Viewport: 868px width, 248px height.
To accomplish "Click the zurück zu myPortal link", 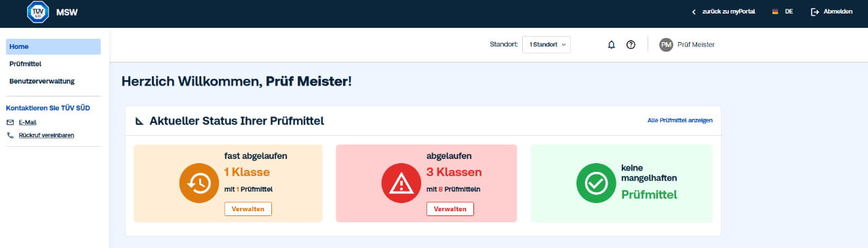I will [x=728, y=12].
